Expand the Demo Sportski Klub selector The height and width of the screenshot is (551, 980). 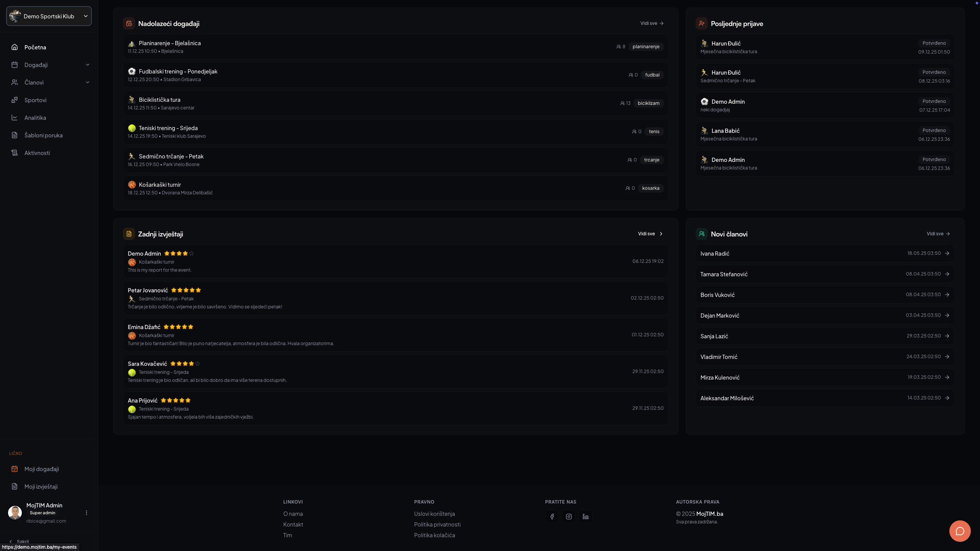pyautogui.click(x=85, y=16)
